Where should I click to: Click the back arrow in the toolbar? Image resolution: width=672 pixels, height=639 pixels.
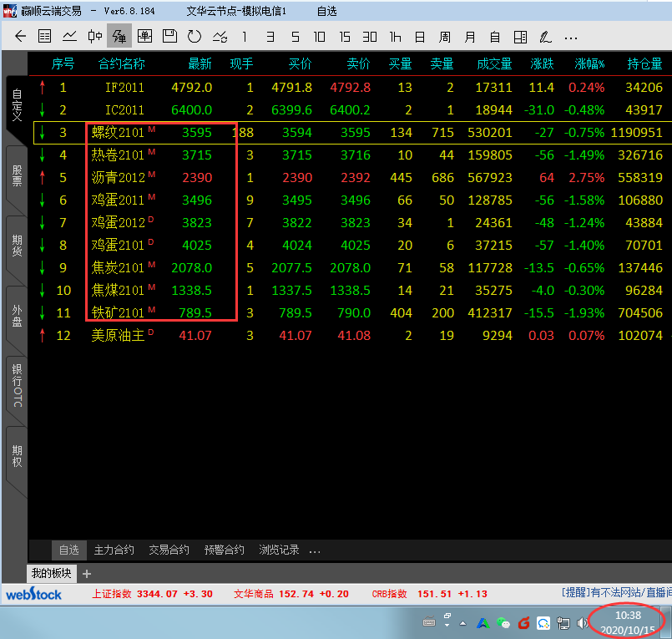[21, 37]
